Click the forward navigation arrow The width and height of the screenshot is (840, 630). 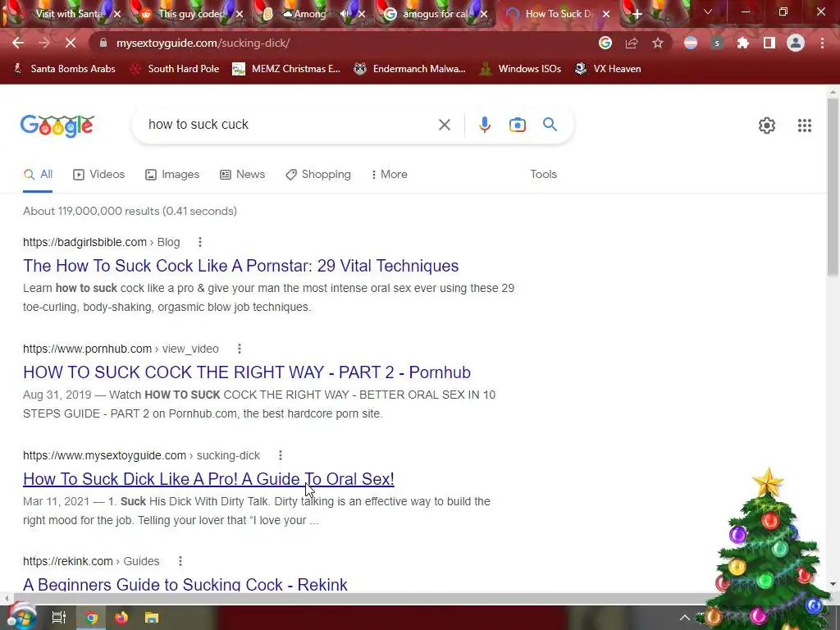click(44, 43)
